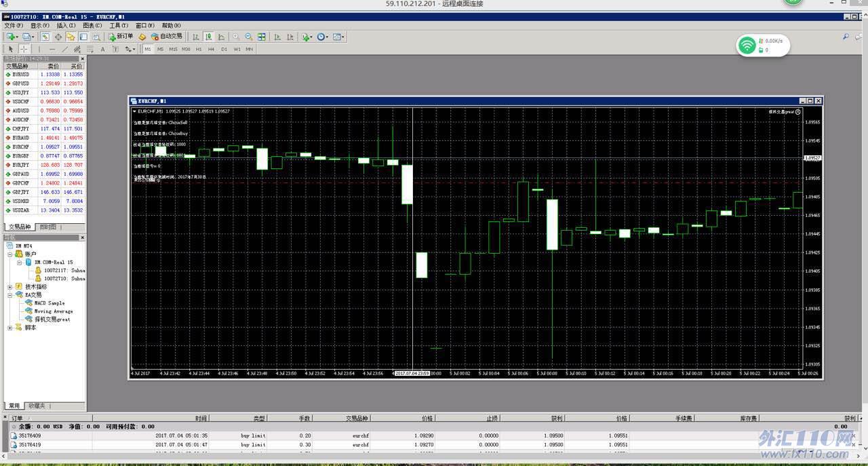Screen dimensions: 868x466
Task: Switch chart to bar chart style
Action: (x=196, y=37)
